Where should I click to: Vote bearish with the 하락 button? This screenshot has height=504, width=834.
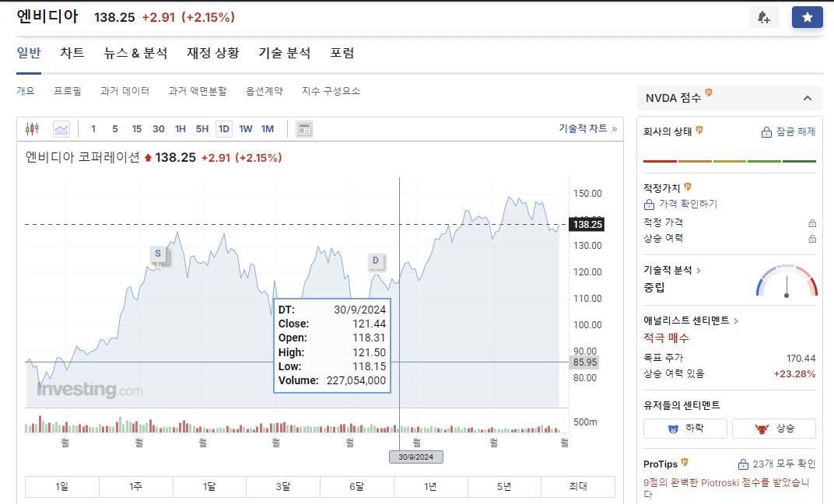pyautogui.click(x=685, y=428)
